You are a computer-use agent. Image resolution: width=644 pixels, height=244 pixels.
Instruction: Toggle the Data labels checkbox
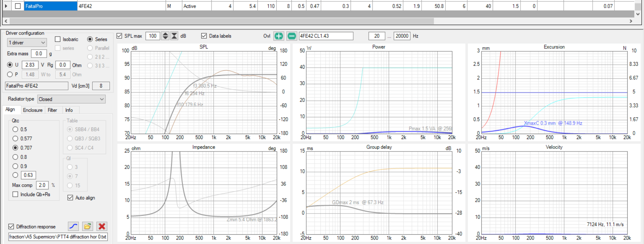pyautogui.click(x=204, y=36)
